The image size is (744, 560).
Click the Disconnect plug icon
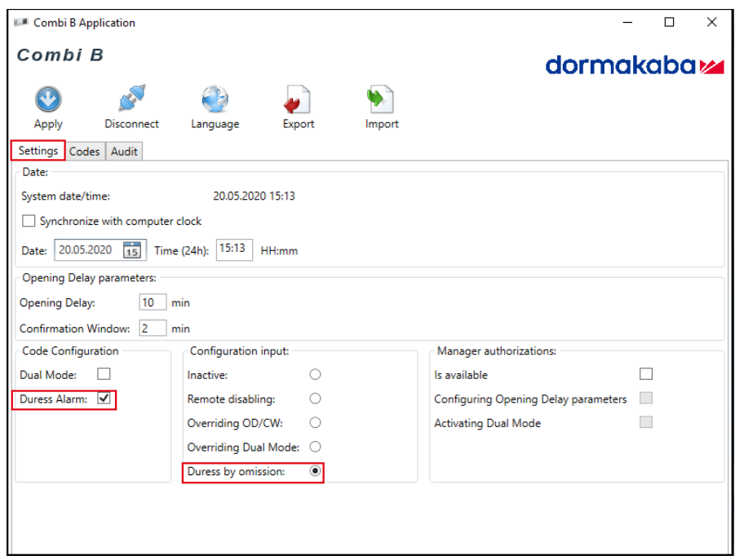pyautogui.click(x=131, y=99)
